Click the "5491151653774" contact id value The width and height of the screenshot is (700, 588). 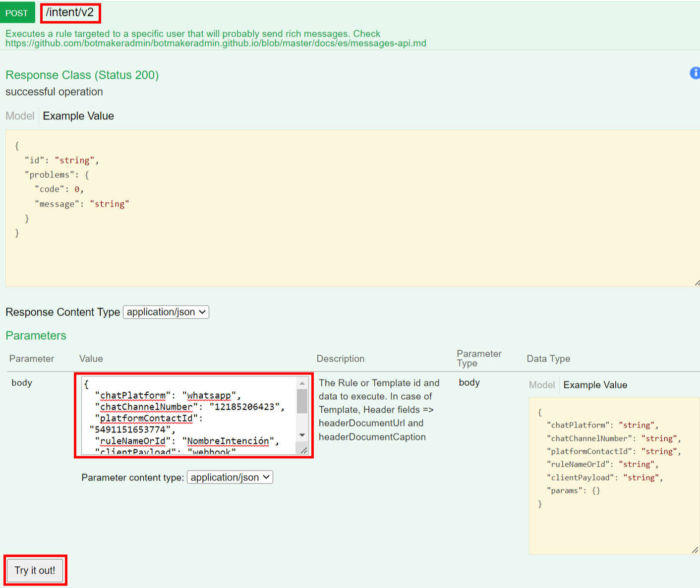(x=130, y=429)
